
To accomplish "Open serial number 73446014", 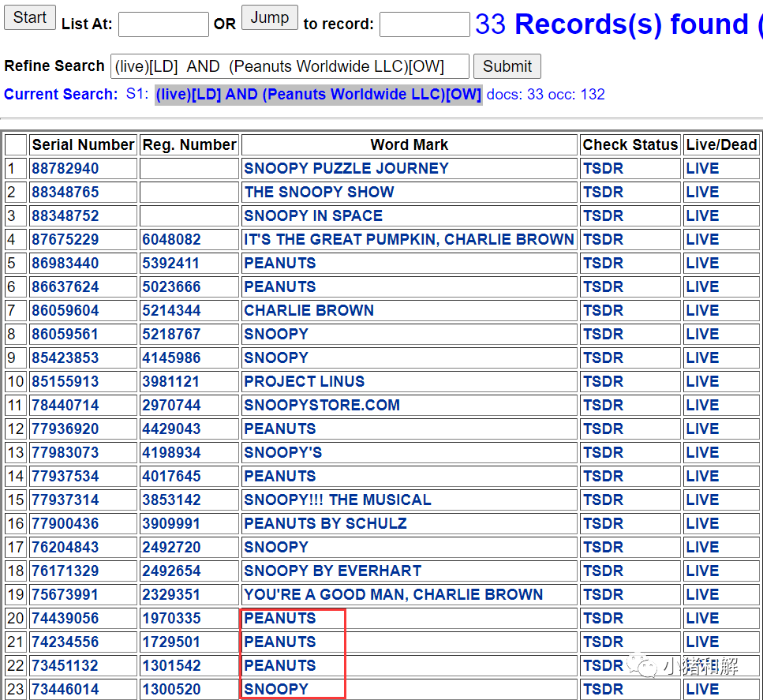I will point(65,689).
